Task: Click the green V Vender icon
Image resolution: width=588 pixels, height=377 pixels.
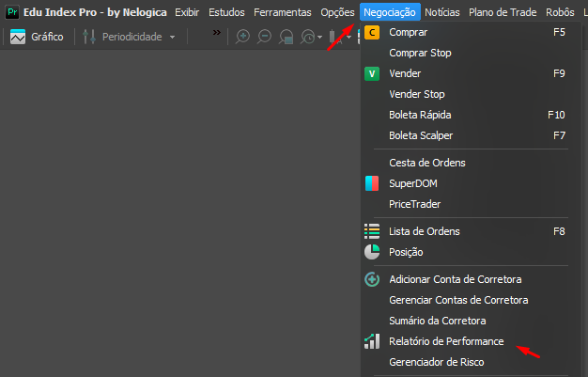Action: coord(372,73)
